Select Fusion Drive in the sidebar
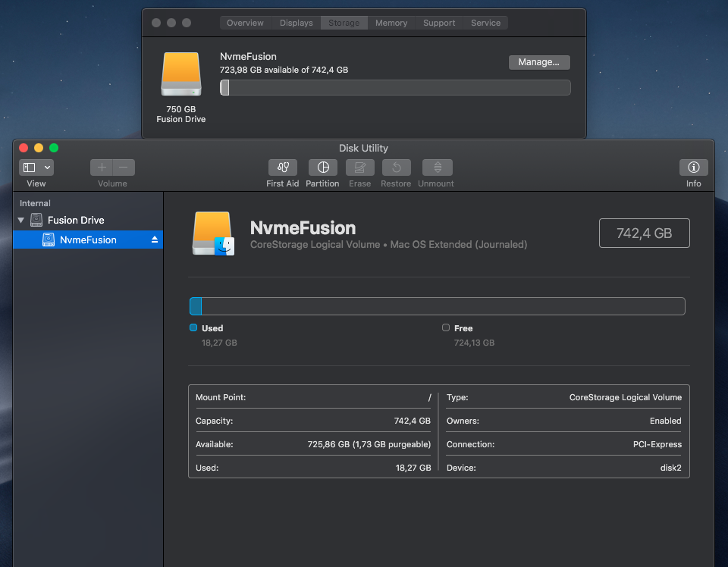 [x=88, y=220]
